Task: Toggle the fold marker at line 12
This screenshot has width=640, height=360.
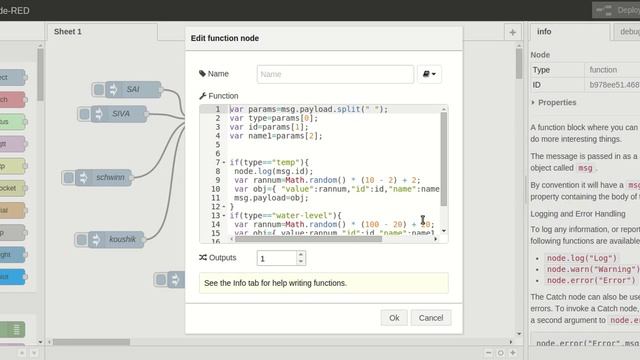Action: tap(224, 207)
